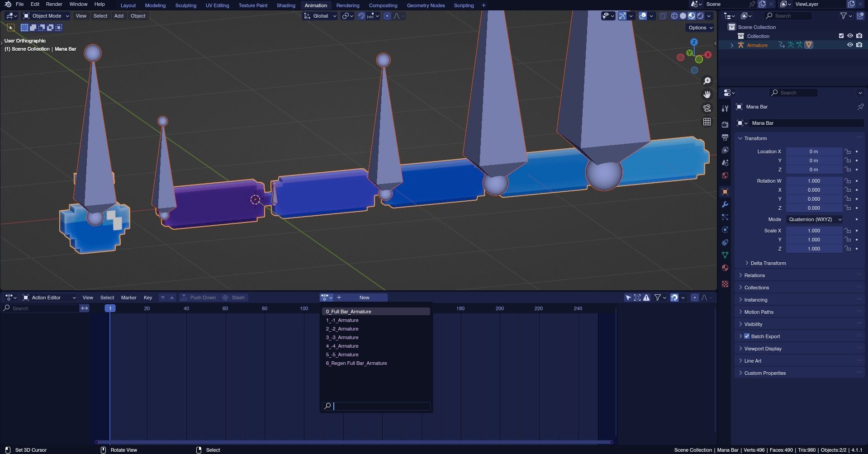The height and width of the screenshot is (454, 868).
Task: Toggle the Batch Export checkbox
Action: point(747,336)
